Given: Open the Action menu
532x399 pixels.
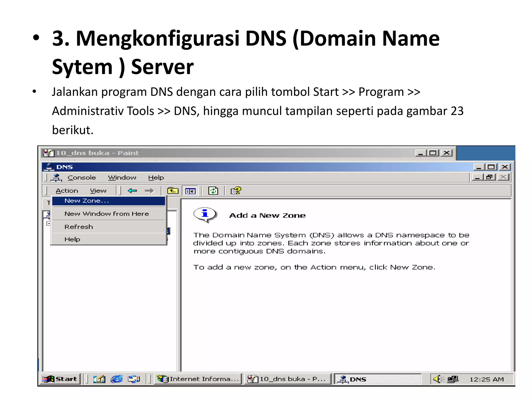Looking at the screenshot, I should coord(67,191).
